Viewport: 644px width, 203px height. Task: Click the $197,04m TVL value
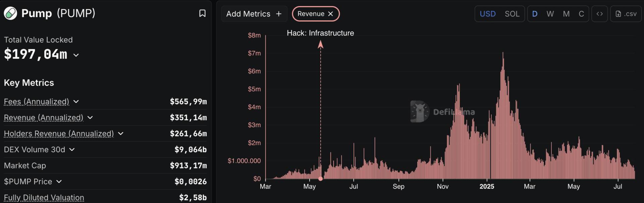[36, 54]
